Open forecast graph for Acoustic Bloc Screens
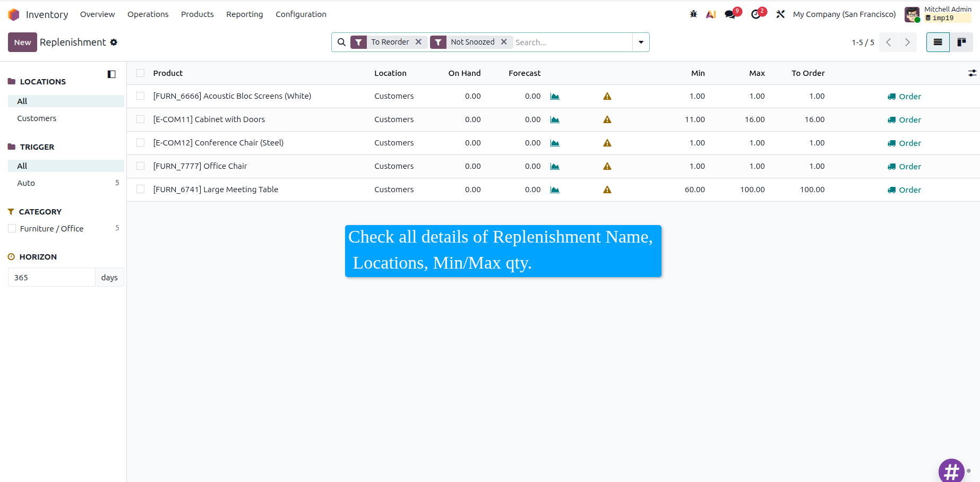 pyautogui.click(x=555, y=96)
